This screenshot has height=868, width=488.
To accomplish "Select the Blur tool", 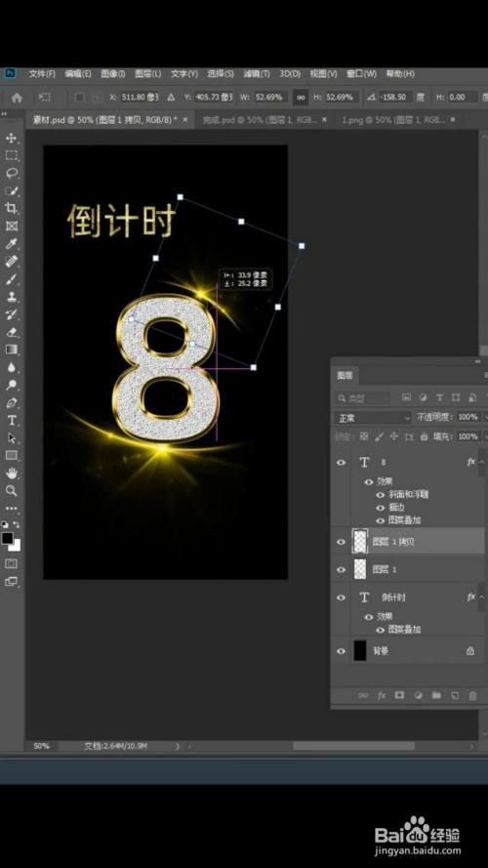I will click(11, 367).
